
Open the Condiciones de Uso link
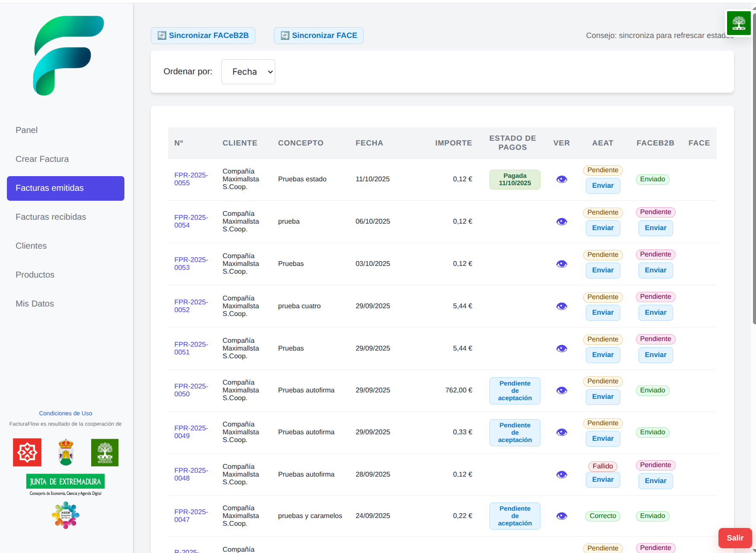coord(66,414)
